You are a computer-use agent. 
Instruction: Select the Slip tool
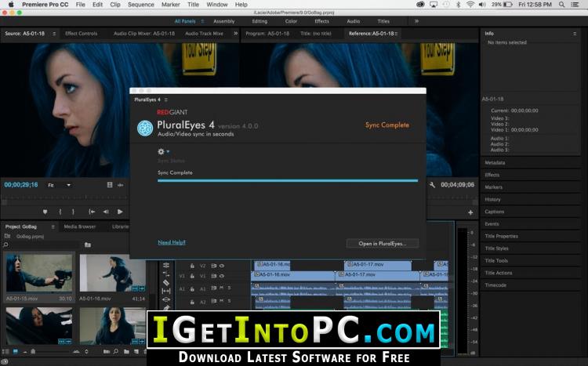(166, 291)
